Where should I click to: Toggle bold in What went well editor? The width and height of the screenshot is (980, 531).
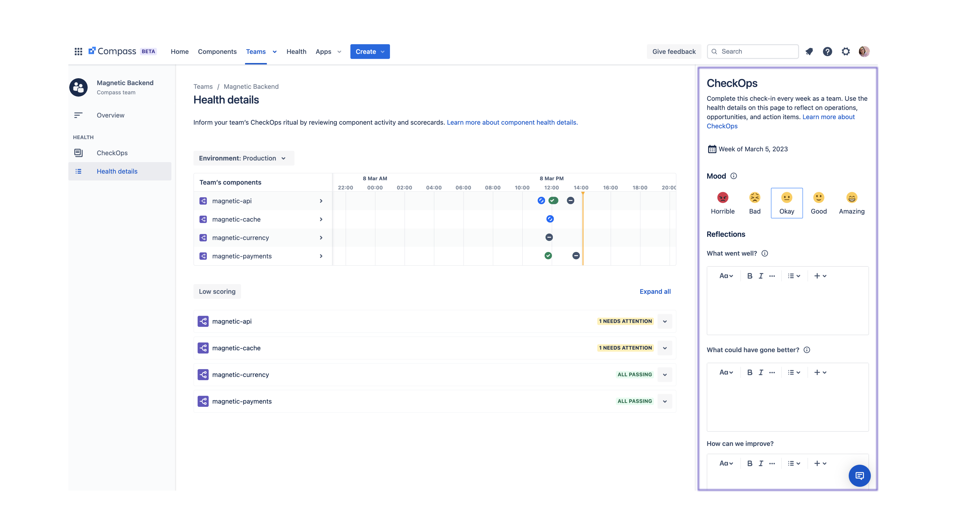750,276
